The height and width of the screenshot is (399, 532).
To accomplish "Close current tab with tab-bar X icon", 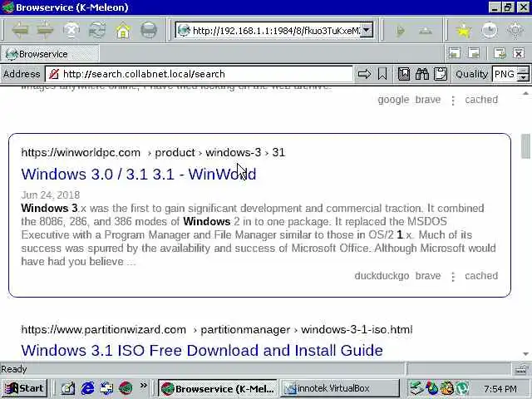I will [519, 53].
